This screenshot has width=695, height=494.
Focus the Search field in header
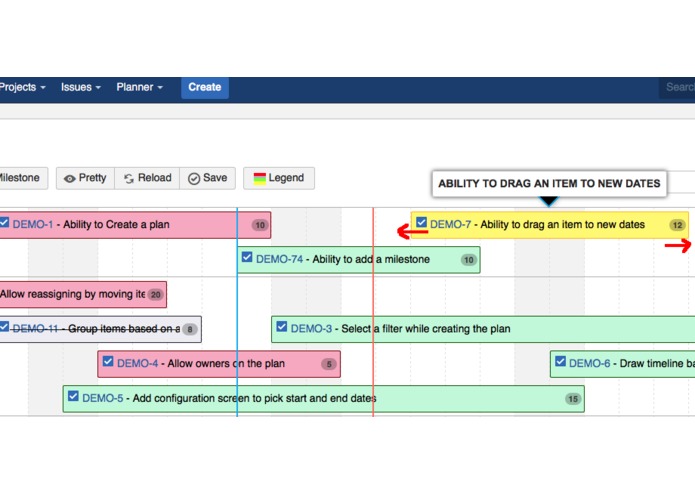tap(677, 87)
